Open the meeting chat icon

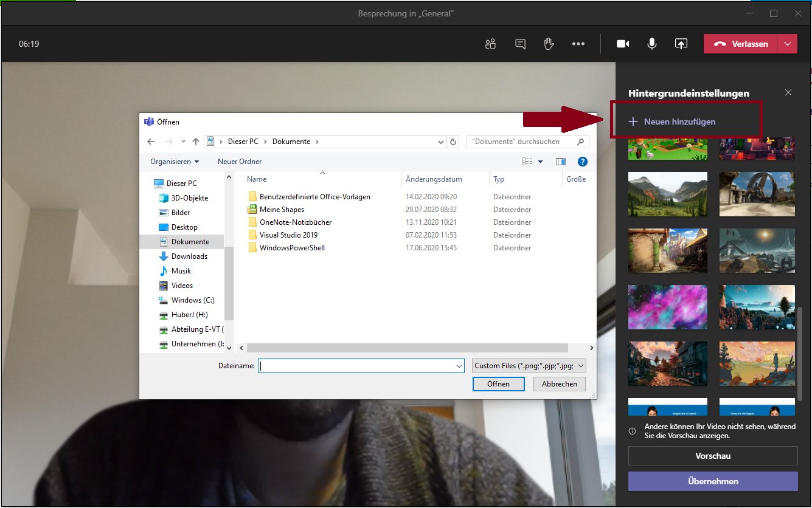[x=520, y=44]
